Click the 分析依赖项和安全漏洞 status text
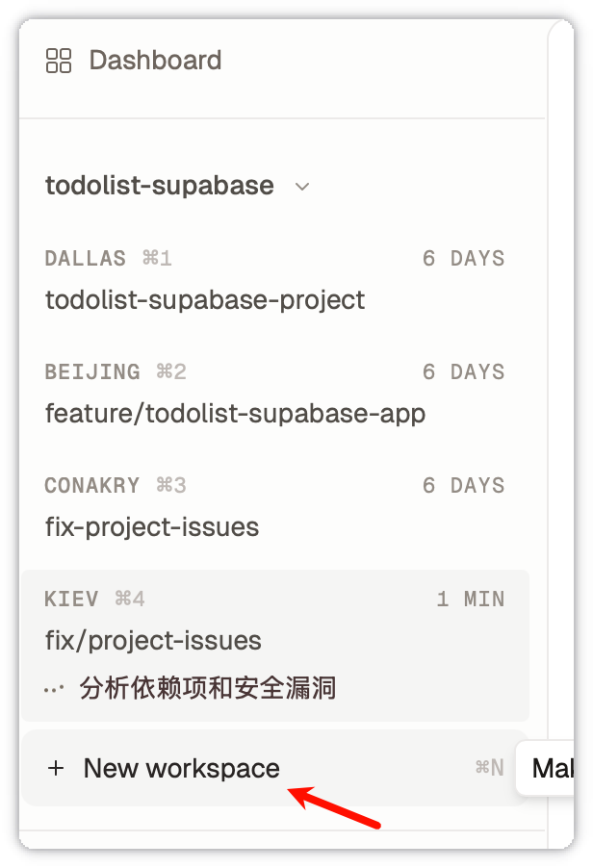The image size is (593, 868). pyautogui.click(x=208, y=689)
